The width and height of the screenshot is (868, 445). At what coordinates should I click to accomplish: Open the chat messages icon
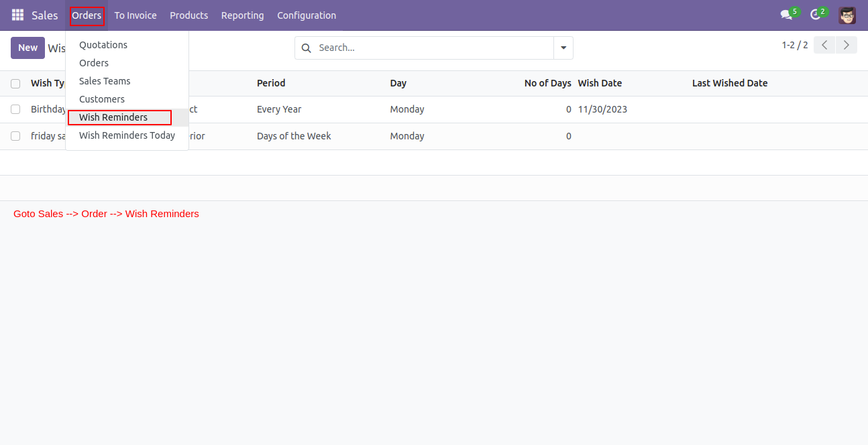(x=786, y=15)
